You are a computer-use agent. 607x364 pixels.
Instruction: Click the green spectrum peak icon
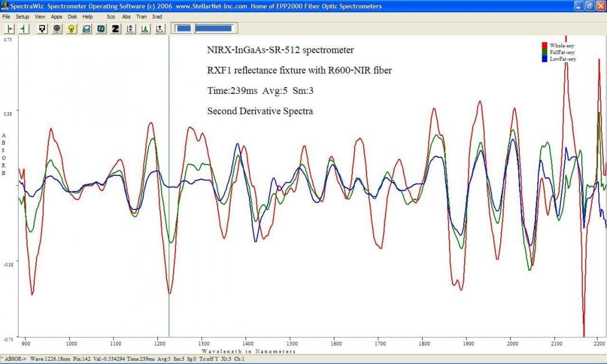[145, 28]
